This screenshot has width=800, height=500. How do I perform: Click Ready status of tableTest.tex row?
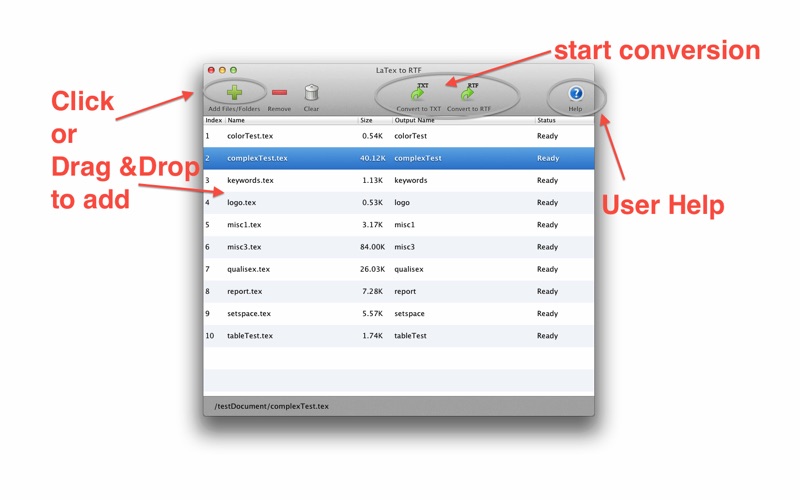(x=547, y=336)
